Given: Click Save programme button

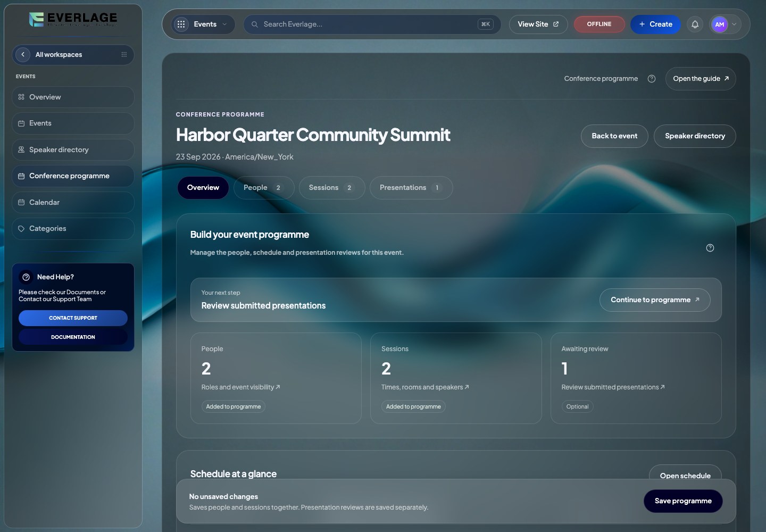Looking at the screenshot, I should click(683, 501).
